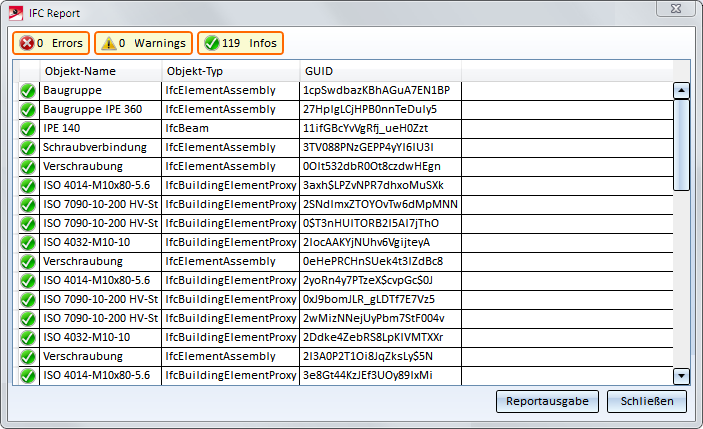The width and height of the screenshot is (703, 429).
Task: Close the IFC Report window with X
Action: (676, 9)
